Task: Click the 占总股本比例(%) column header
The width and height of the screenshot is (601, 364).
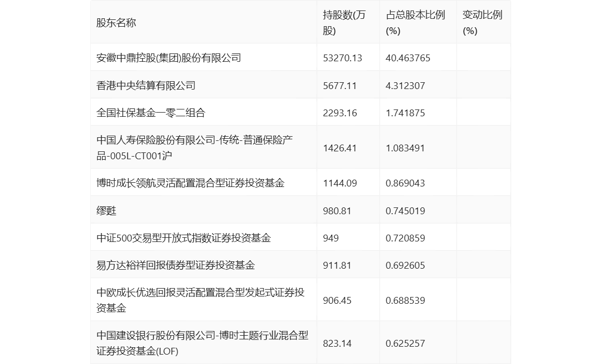Action: pyautogui.click(x=416, y=23)
